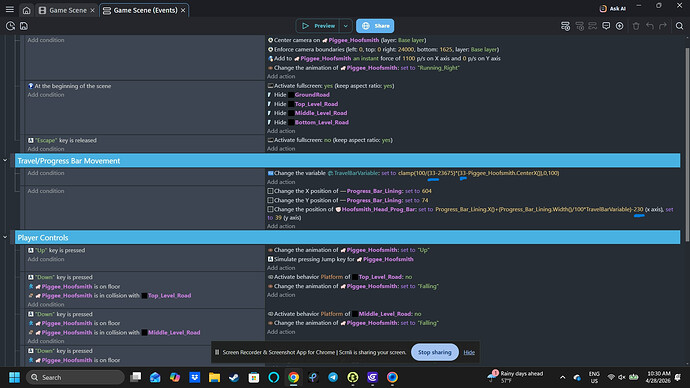
Task: Click Add action under Simulate pressing Jump key
Action: [281, 268]
